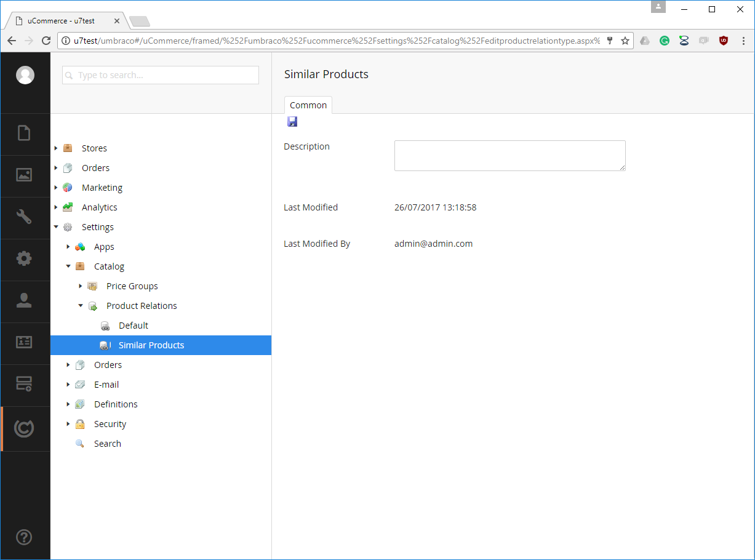Open the Chrome profile button in title bar
This screenshot has height=560, width=755.
658,7
